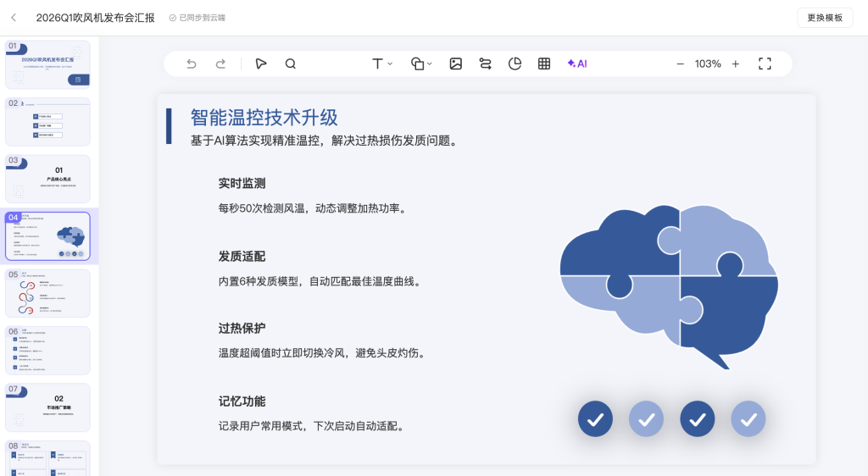Viewport: 868px width, 476px height.
Task: Click the 103% zoom level value
Action: point(708,64)
